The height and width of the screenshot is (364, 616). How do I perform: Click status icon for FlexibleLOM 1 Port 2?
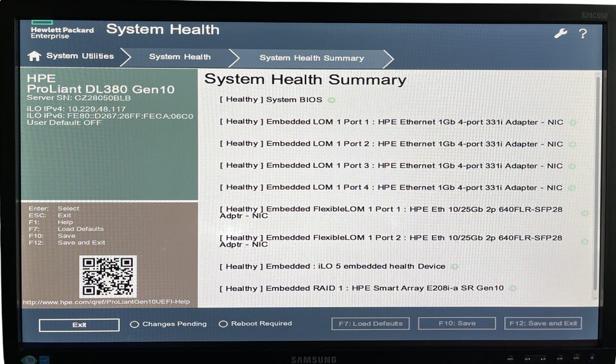click(585, 242)
